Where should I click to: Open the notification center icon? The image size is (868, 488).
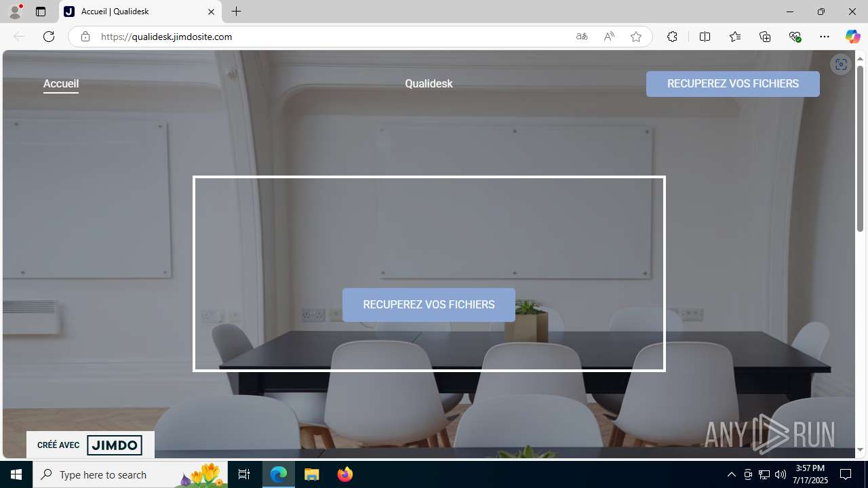[846, 474]
